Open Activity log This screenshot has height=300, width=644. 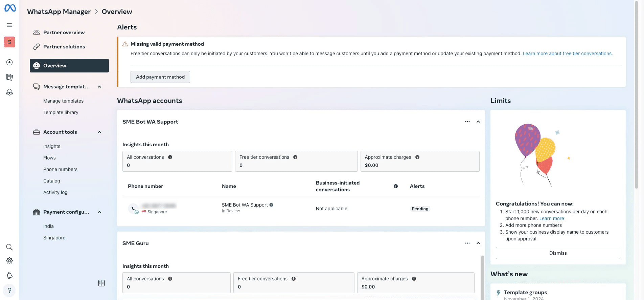(x=55, y=192)
